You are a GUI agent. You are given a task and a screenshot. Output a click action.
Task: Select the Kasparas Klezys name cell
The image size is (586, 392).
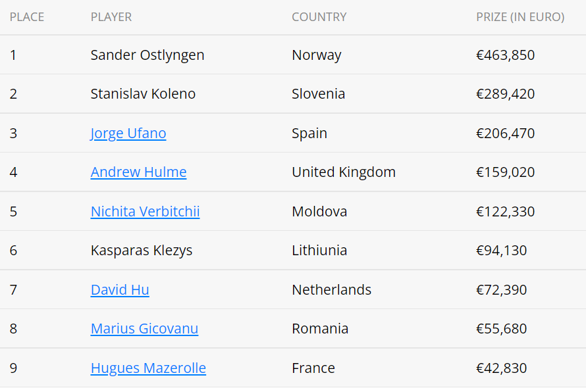(x=142, y=251)
